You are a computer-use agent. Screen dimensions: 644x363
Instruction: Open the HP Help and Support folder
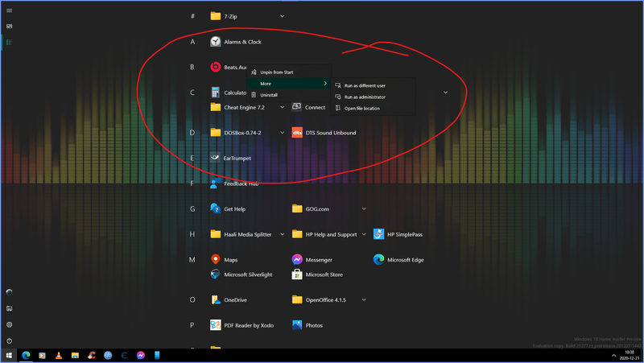tap(324, 234)
